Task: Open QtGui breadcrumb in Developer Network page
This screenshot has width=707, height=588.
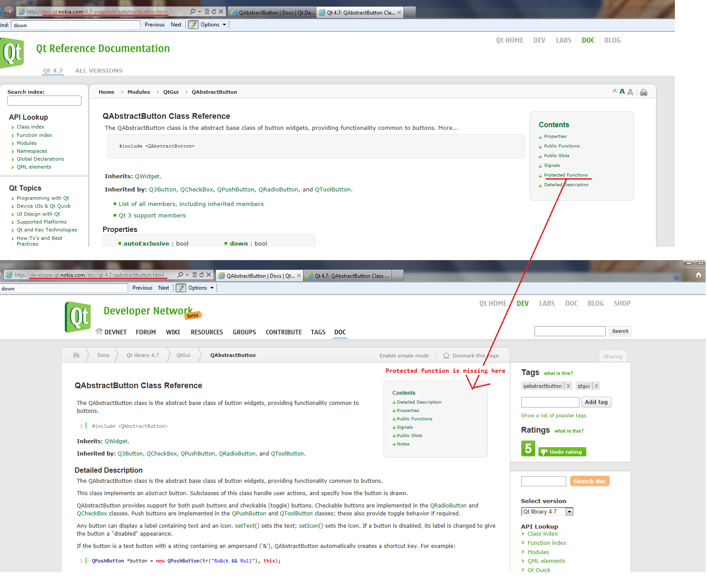Action: [184, 355]
